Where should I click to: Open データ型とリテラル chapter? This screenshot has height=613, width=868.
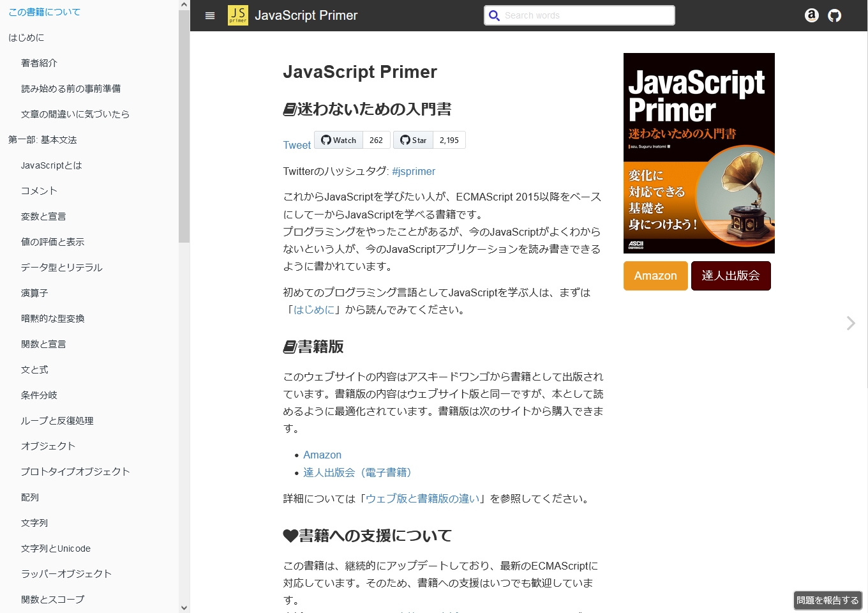pyautogui.click(x=62, y=268)
